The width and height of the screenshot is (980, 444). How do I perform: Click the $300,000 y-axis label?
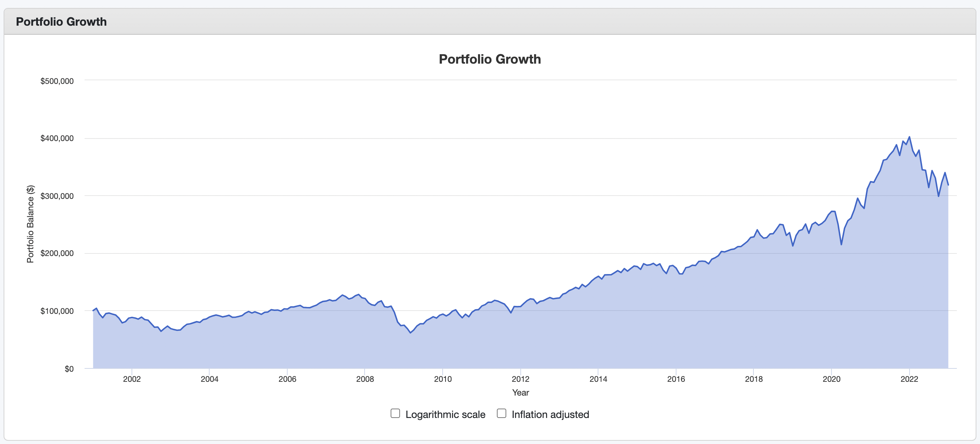click(x=57, y=196)
